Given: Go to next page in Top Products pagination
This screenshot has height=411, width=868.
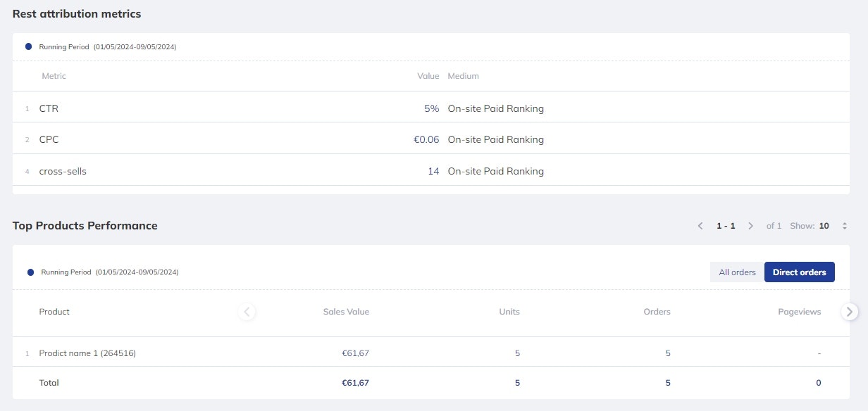Looking at the screenshot, I should point(751,226).
